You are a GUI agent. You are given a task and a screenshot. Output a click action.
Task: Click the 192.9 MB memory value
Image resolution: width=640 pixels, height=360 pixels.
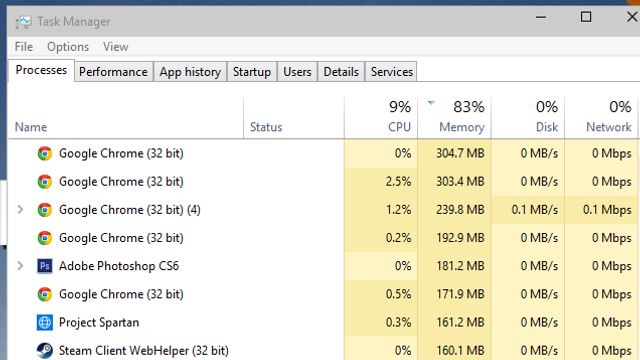(x=460, y=238)
